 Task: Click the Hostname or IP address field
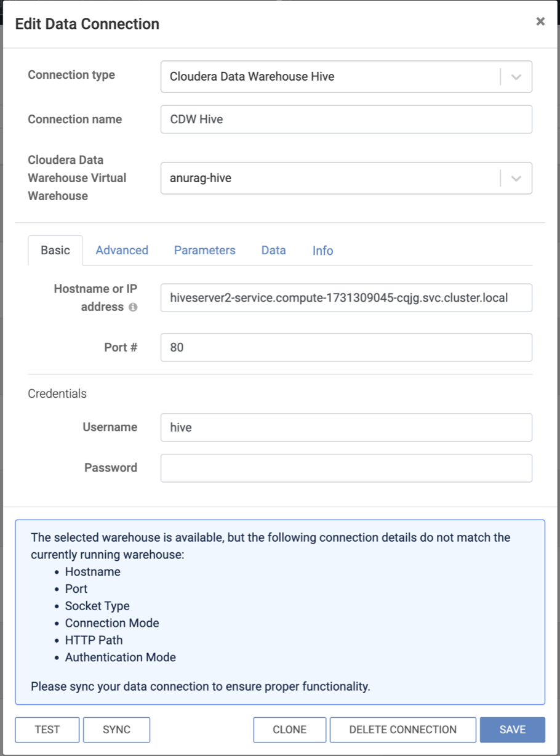tap(346, 298)
